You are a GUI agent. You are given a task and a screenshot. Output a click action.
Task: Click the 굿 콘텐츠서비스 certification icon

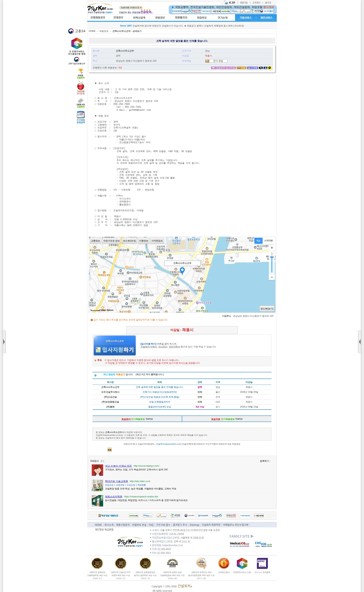tap(77, 46)
